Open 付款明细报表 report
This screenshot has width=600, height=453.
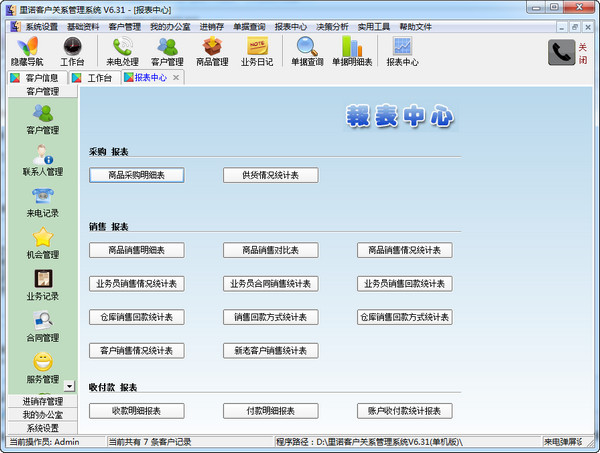[271, 411]
